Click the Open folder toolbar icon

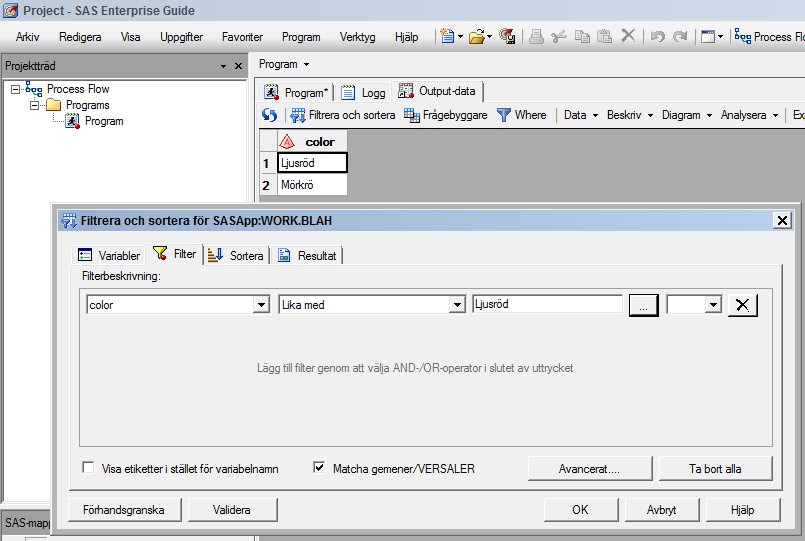click(476, 36)
